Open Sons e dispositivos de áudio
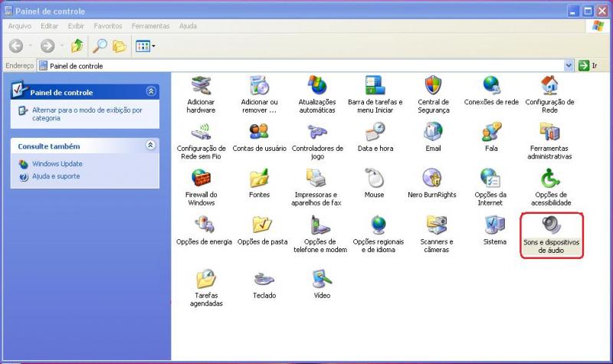This screenshot has height=364, width=613. 551,235
